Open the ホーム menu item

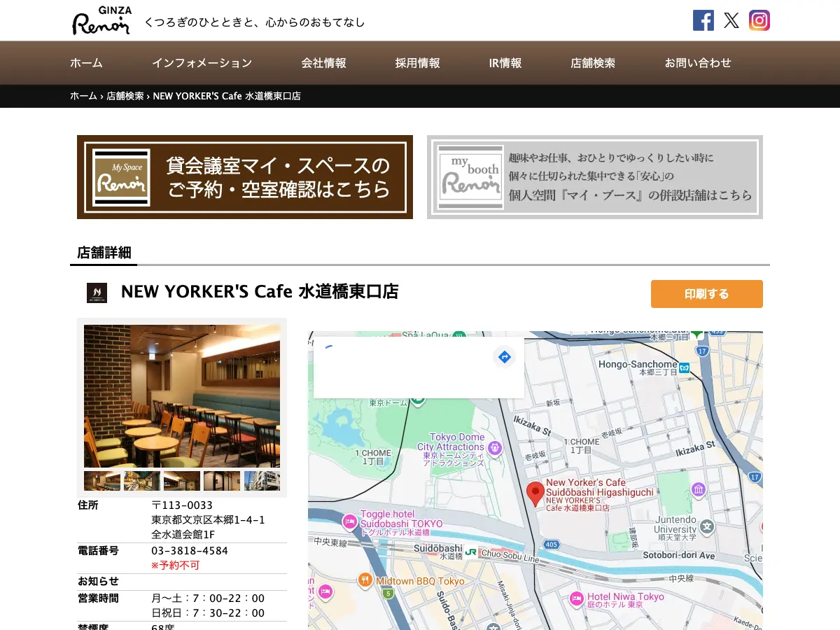click(86, 63)
